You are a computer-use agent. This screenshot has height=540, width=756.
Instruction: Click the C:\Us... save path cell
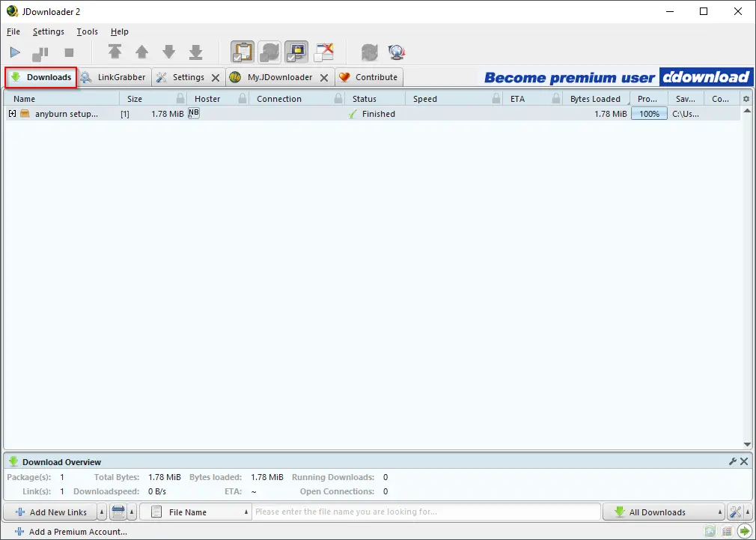[x=686, y=114]
